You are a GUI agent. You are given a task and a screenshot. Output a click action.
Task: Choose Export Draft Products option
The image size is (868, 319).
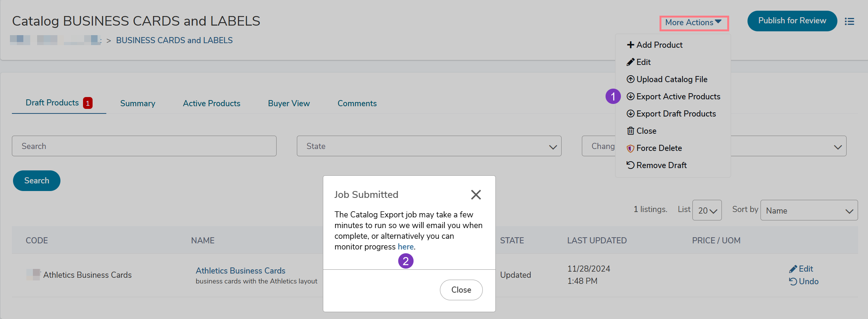coord(676,114)
